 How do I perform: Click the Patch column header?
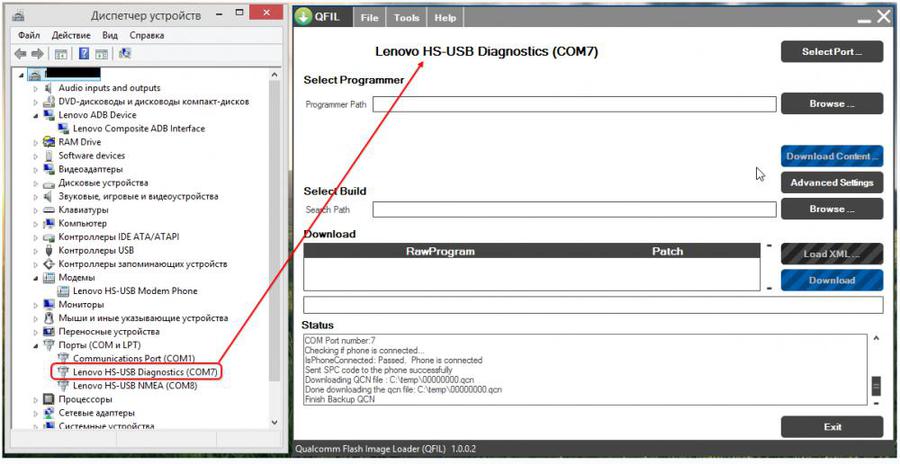pyautogui.click(x=668, y=252)
